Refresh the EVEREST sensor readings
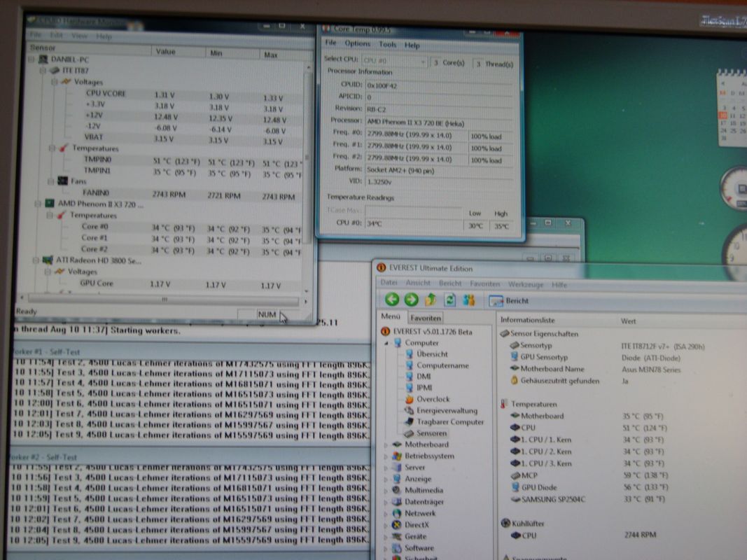Screen dimensions: 747x560 click(449, 300)
